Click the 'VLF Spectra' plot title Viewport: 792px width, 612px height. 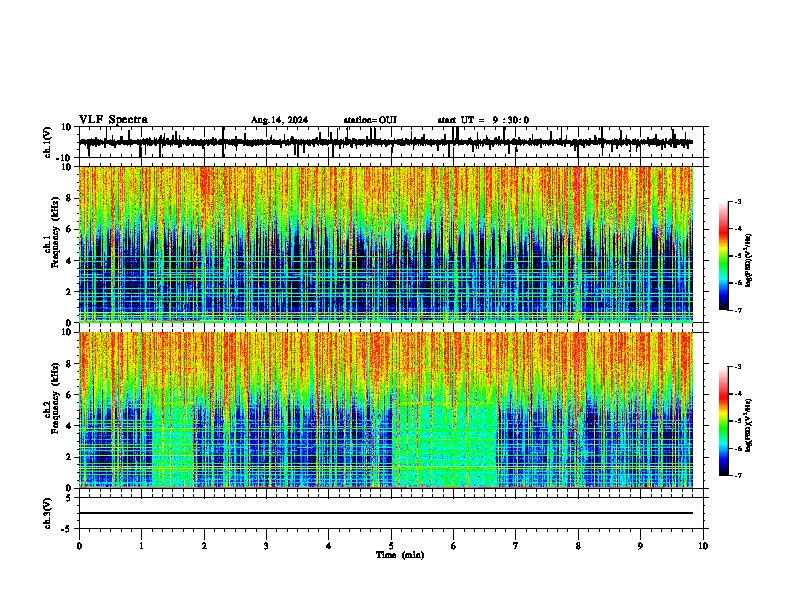tap(113, 120)
